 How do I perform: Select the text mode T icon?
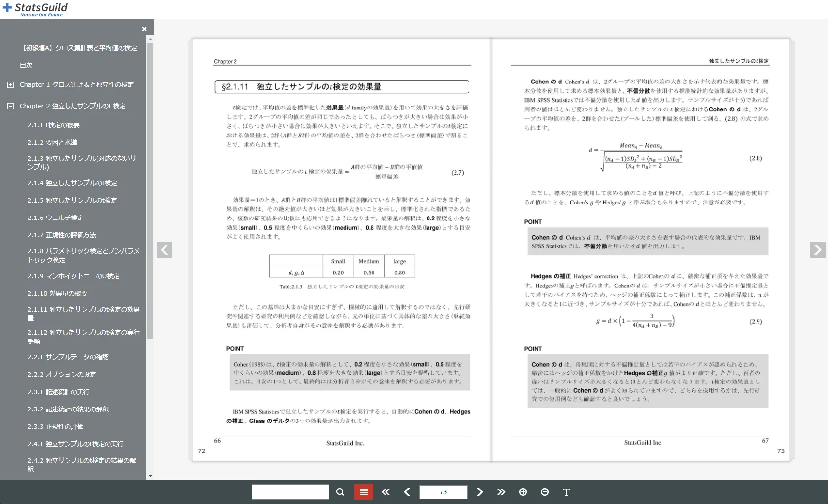click(566, 492)
